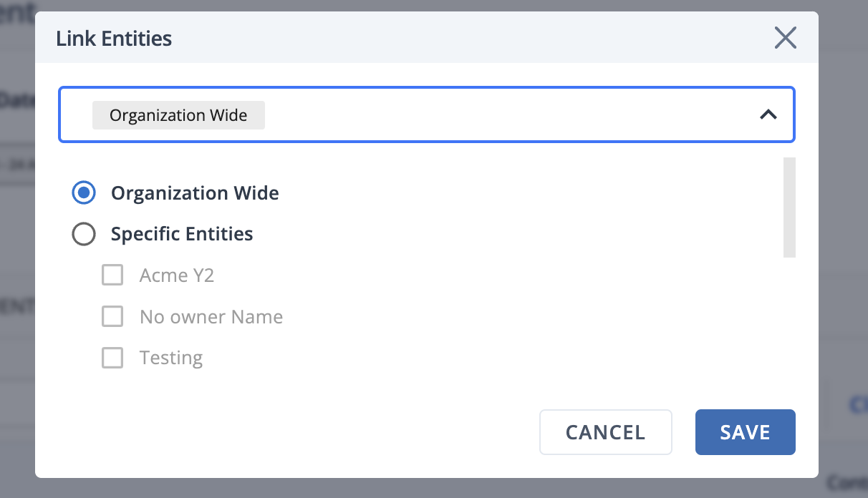Collapse the dropdown using the up chevron
868x498 pixels.
point(768,114)
